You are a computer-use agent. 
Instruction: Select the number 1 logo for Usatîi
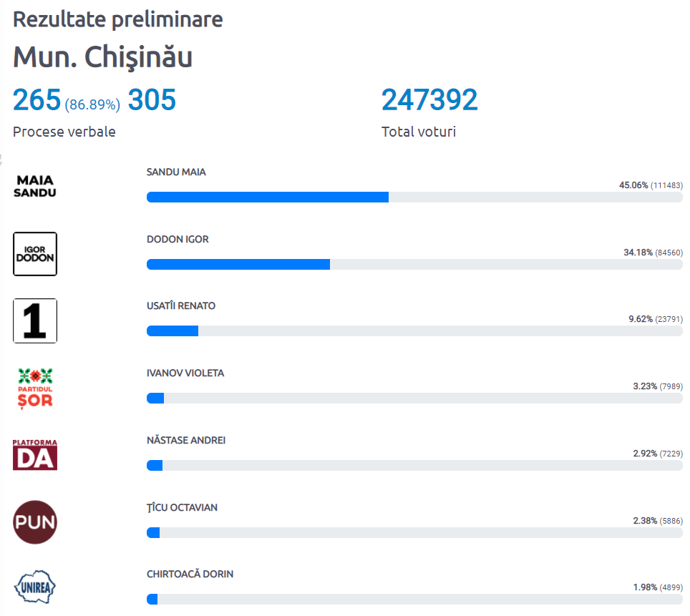(35, 321)
